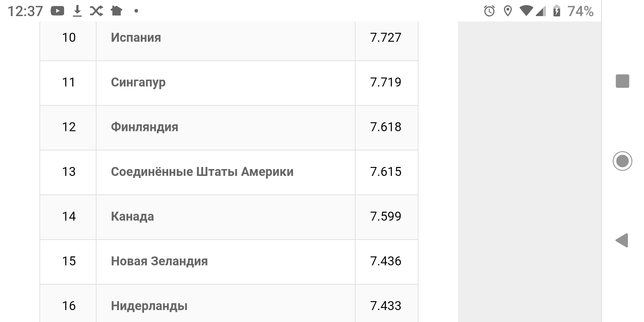This screenshot has width=644, height=322.
Task: Tap the alarm clock status icon
Action: pos(489,11)
